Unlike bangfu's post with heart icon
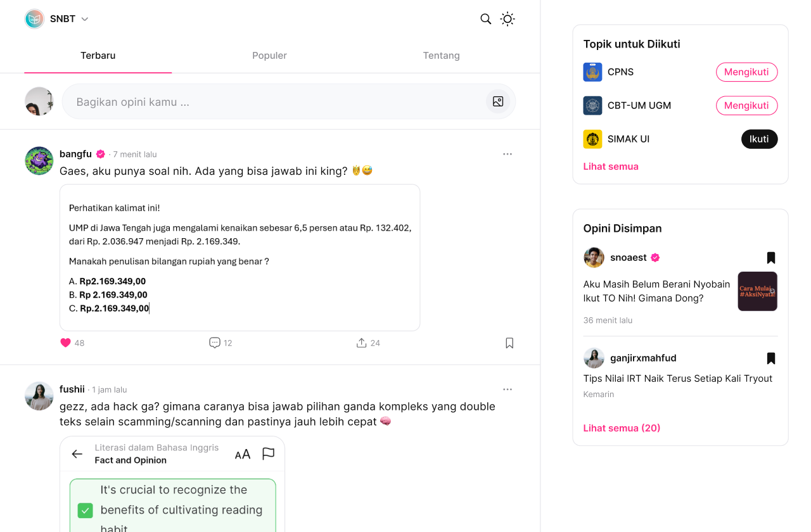The height and width of the screenshot is (532, 811). 66,343
